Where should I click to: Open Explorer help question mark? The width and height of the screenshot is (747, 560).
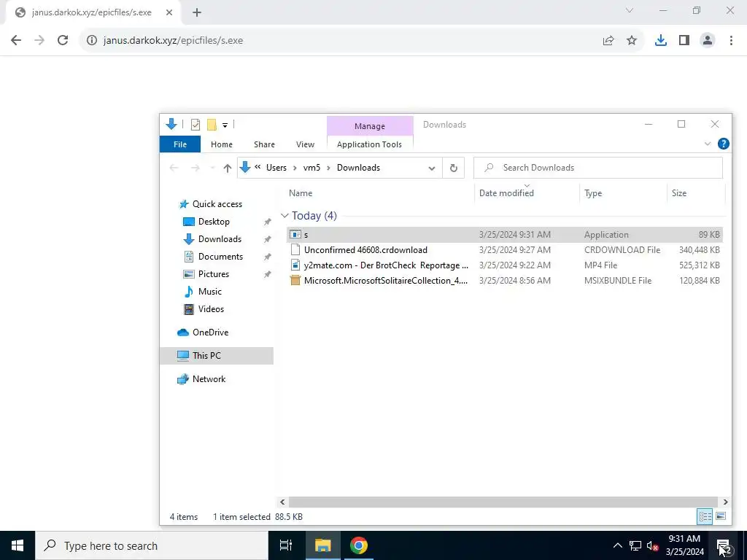723,144
